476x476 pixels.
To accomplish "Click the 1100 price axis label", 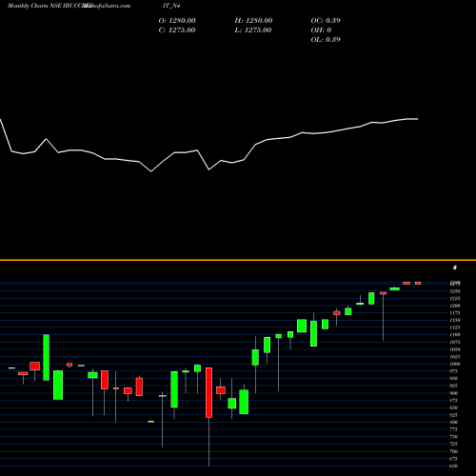I will pyautogui.click(x=455, y=334).
